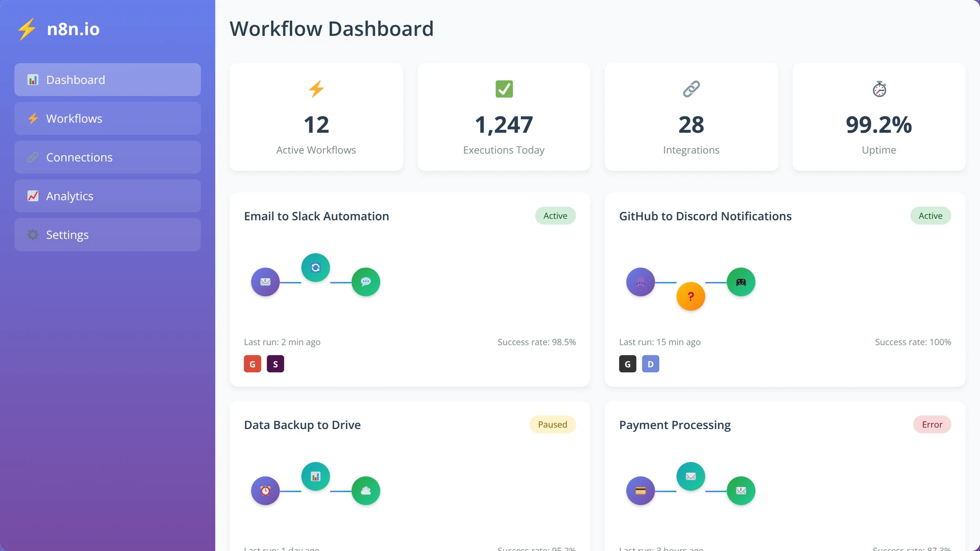
Task: Open Settings in the sidebar
Action: pos(107,235)
